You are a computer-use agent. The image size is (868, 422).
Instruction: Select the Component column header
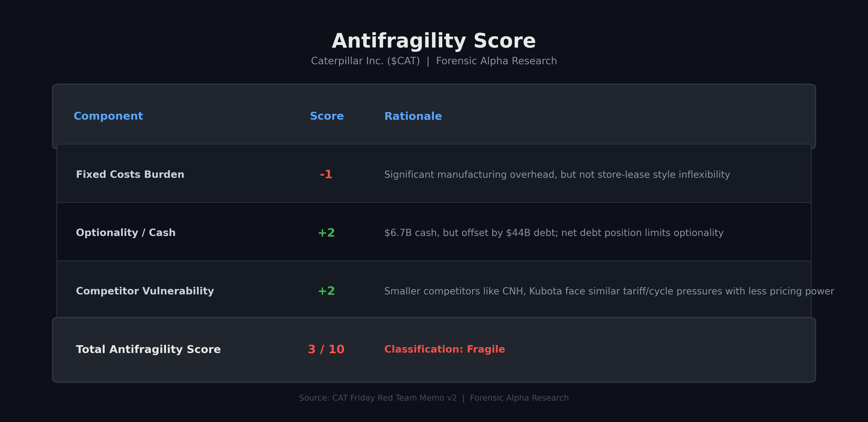pyautogui.click(x=108, y=116)
